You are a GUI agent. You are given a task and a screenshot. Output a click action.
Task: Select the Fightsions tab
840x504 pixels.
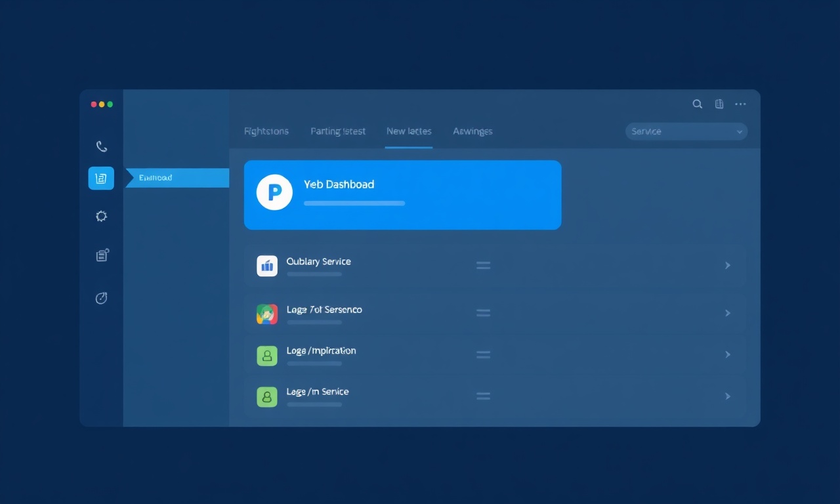pos(266,131)
